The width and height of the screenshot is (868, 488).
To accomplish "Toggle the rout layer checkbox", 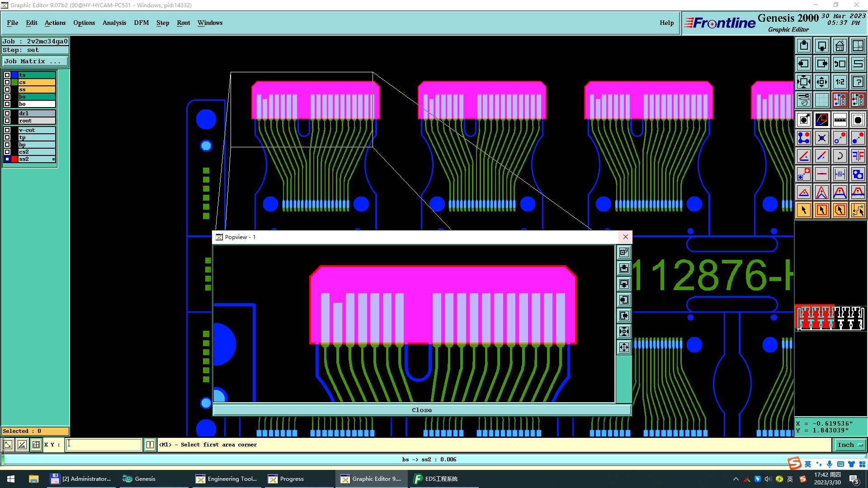I will [x=7, y=121].
